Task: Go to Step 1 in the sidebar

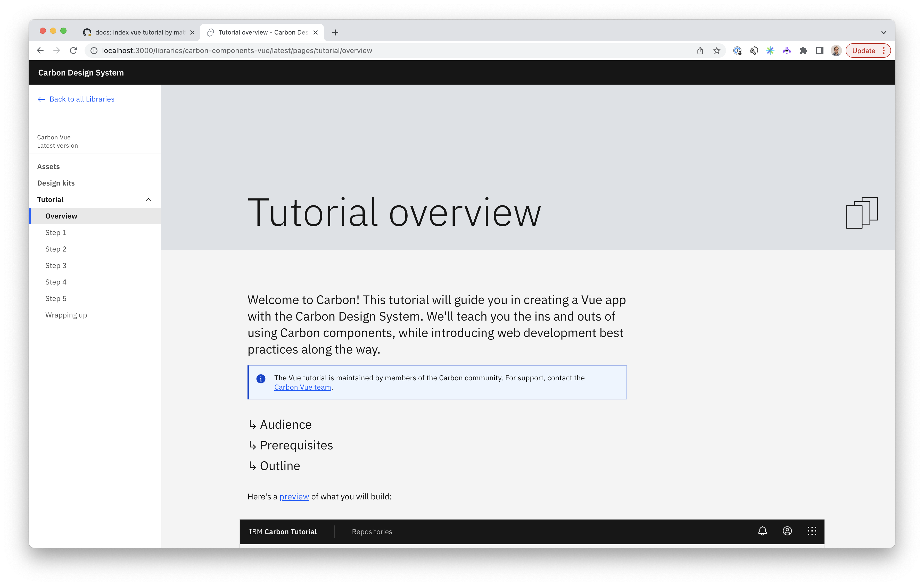Action: tap(95, 232)
